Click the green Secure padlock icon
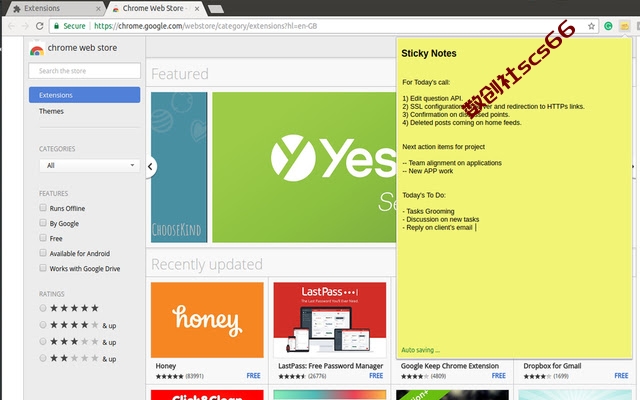 coord(56,26)
